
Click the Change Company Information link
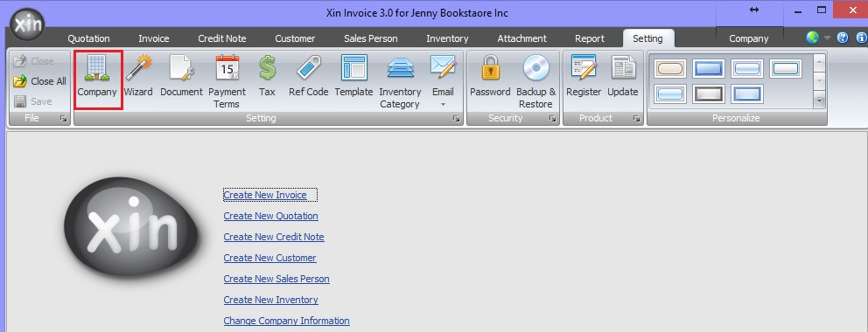click(x=287, y=321)
